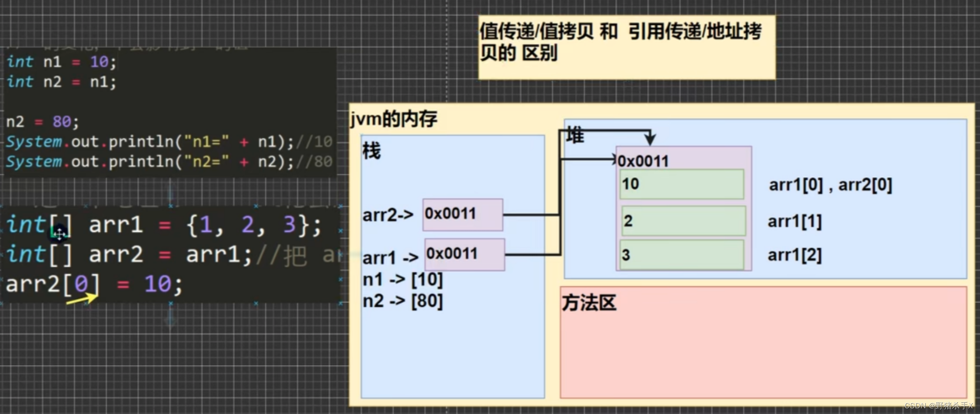Select the println line printing "n1="
The width and height of the screenshot is (980, 414).
pyautogui.click(x=169, y=142)
